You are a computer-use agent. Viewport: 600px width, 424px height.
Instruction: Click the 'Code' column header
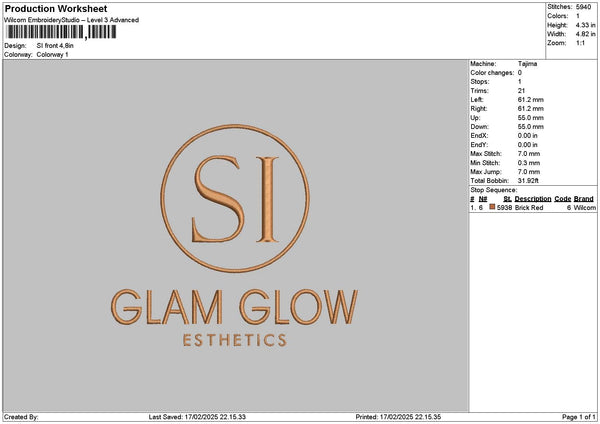pyautogui.click(x=562, y=199)
